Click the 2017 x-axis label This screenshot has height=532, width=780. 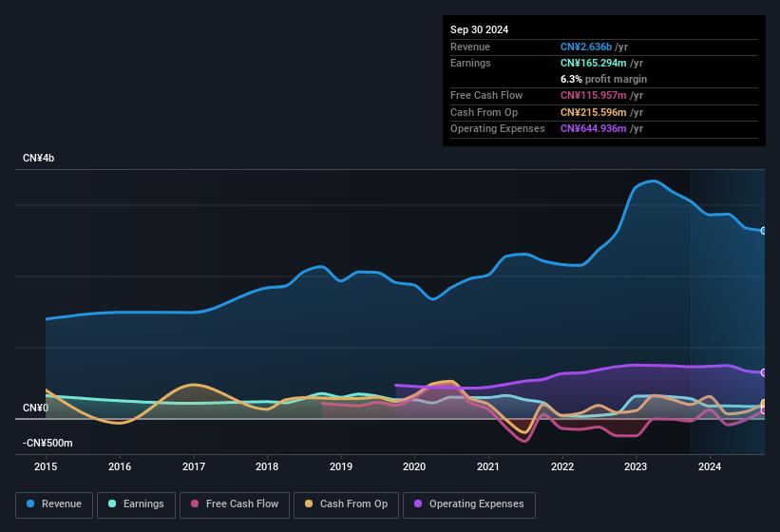click(x=194, y=466)
